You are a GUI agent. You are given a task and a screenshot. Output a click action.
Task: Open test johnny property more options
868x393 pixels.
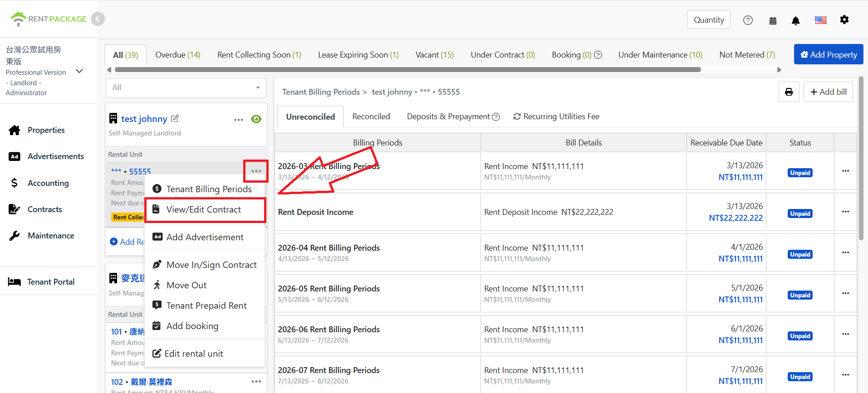tap(238, 120)
